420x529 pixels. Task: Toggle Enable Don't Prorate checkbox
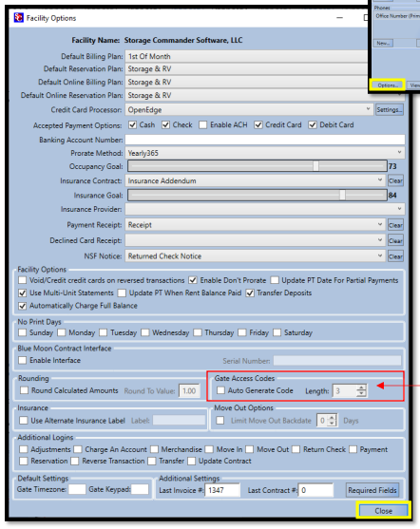(193, 280)
